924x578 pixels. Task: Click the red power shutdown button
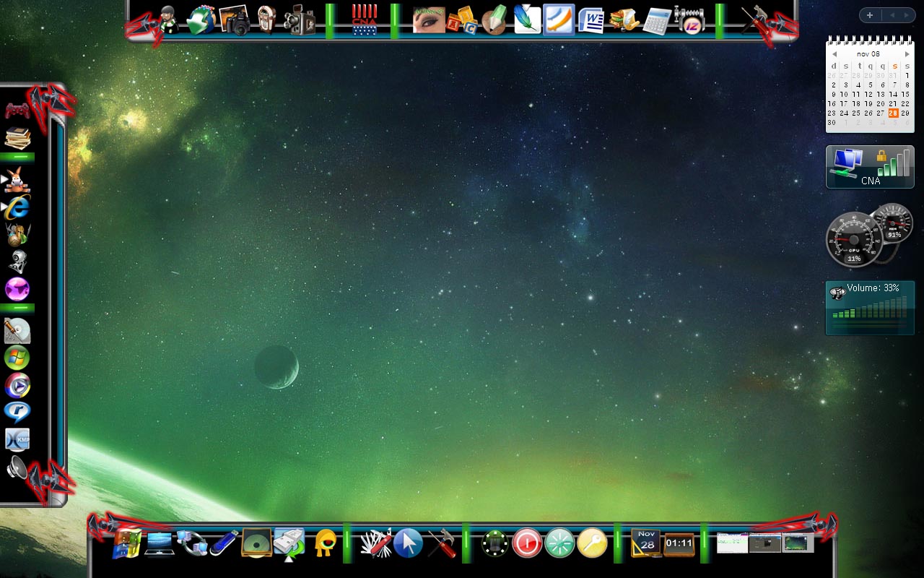coord(527,543)
